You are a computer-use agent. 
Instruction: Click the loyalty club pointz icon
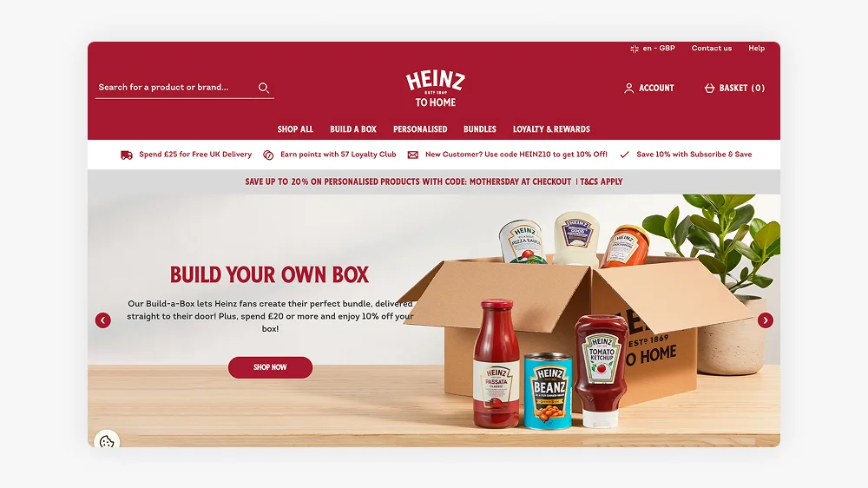[x=268, y=155]
